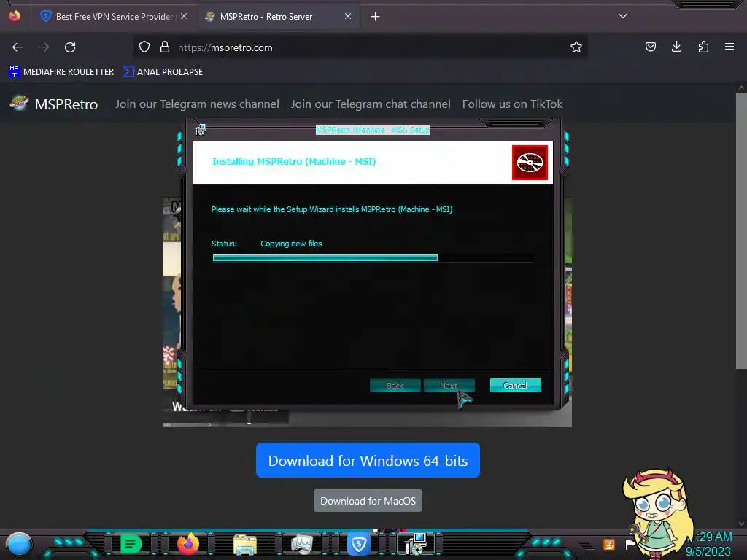This screenshot has height=560, width=747.
Task: Click the Firefox icon at top-left corner
Action: pyautogui.click(x=15, y=16)
